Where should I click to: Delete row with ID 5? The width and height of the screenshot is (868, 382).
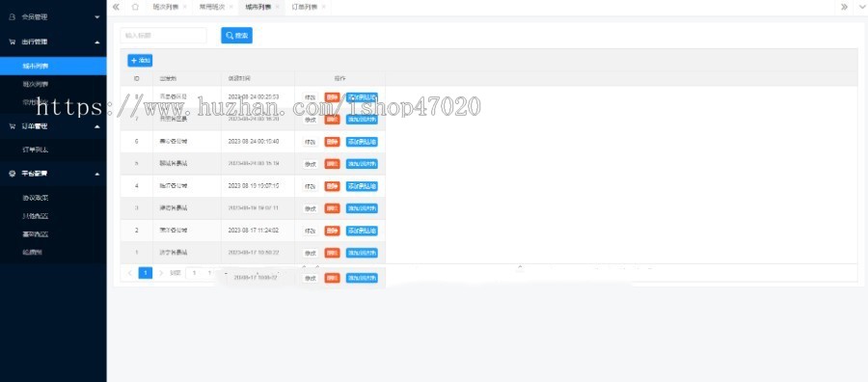pos(332,164)
